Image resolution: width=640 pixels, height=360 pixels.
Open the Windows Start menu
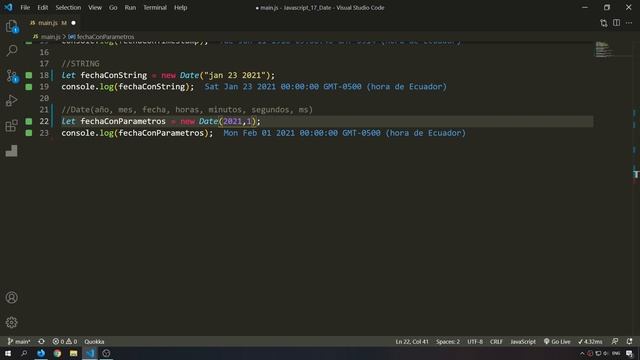coord(8,353)
